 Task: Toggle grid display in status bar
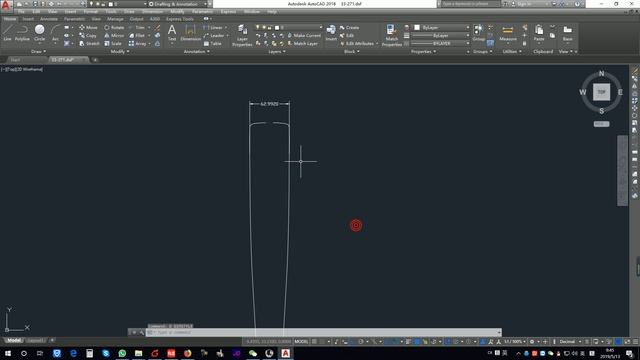click(x=314, y=341)
